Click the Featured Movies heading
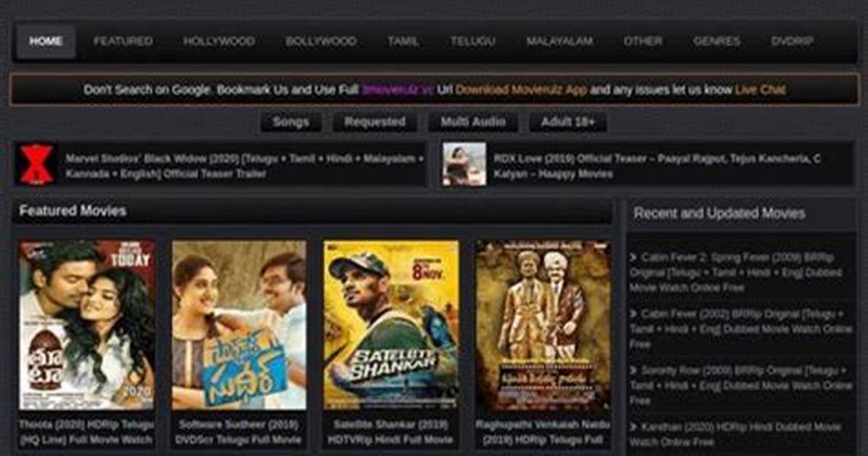868x456 pixels. 73,211
